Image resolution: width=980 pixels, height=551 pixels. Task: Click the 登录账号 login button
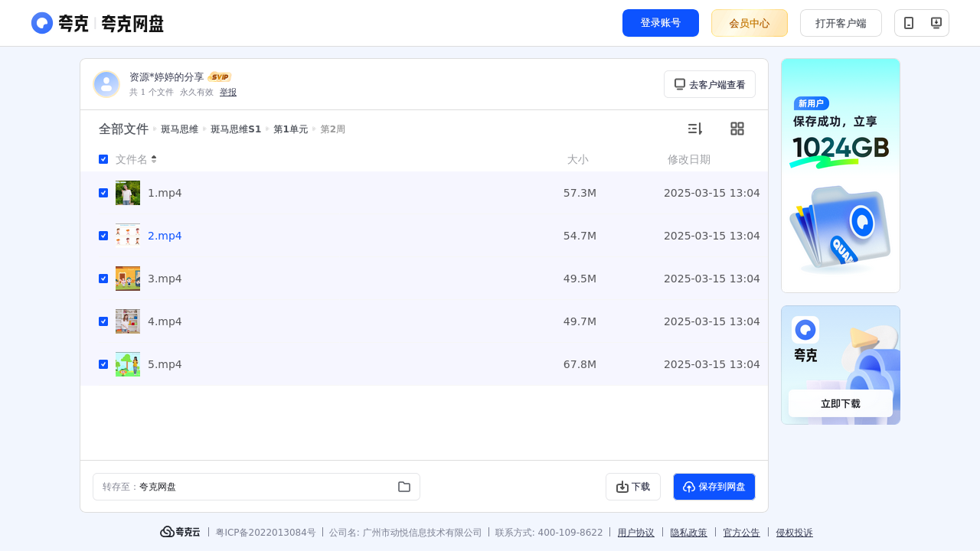click(x=661, y=23)
